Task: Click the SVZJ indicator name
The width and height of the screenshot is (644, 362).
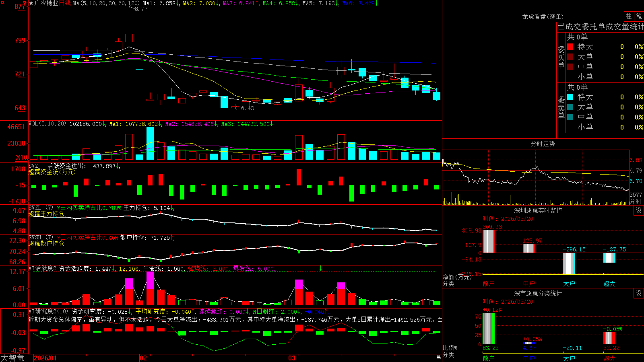Action: 35,166
